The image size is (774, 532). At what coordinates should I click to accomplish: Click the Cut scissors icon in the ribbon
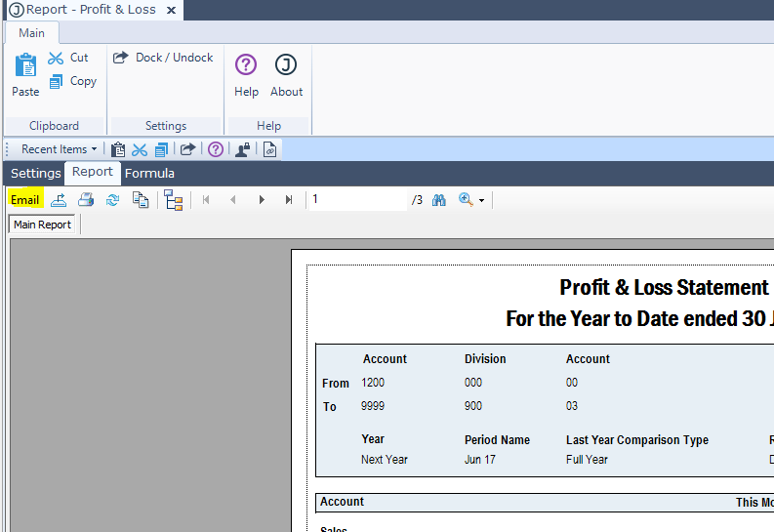[56, 59]
